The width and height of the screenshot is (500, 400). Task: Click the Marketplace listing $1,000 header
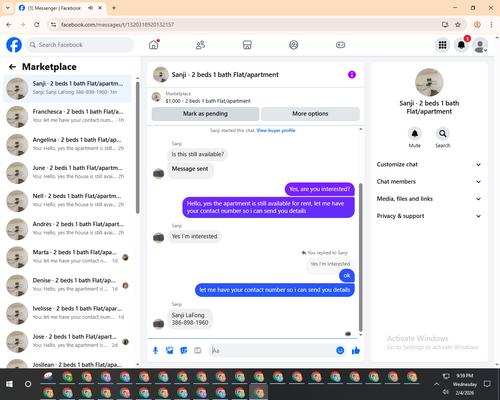click(x=208, y=101)
